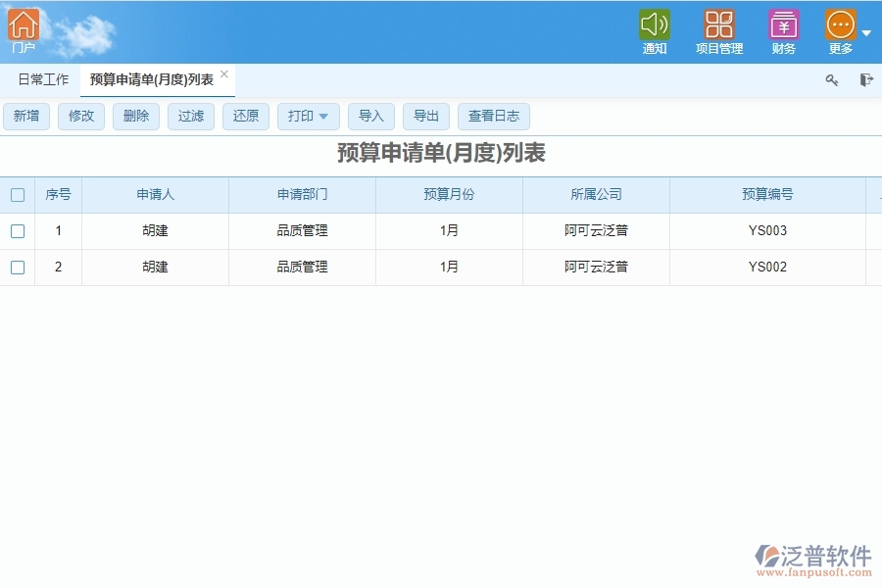882x588 pixels.
Task: Click the 新增 add button
Action: [26, 116]
